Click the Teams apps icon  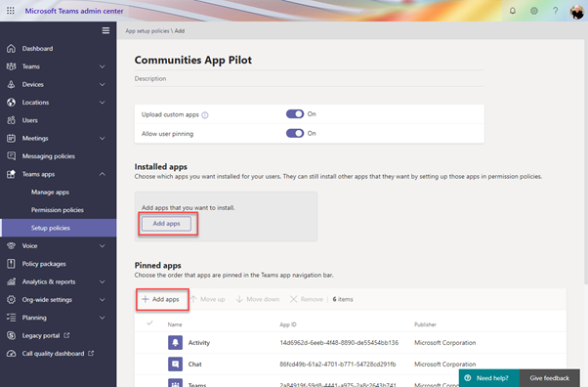tap(12, 174)
